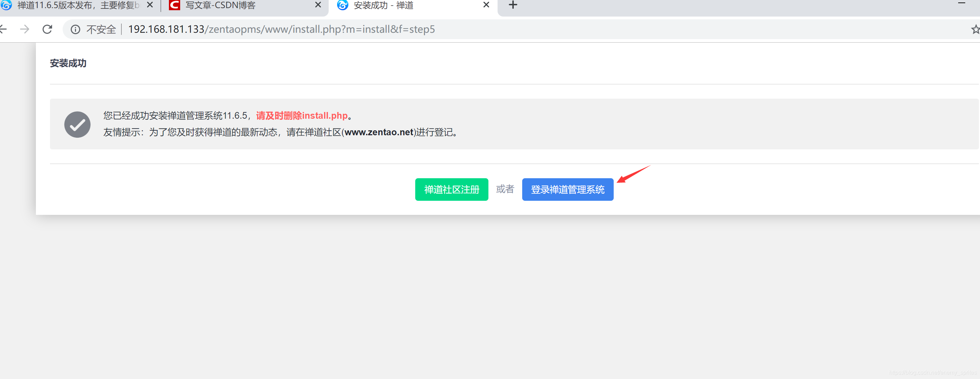Reload the page with the refresh icon
This screenshot has height=379, width=980.
click(x=47, y=29)
